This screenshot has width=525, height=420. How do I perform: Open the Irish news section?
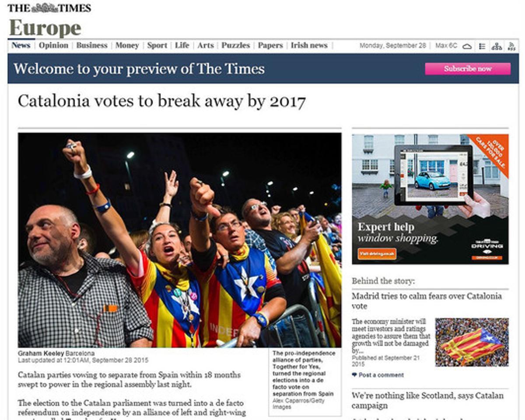(309, 45)
